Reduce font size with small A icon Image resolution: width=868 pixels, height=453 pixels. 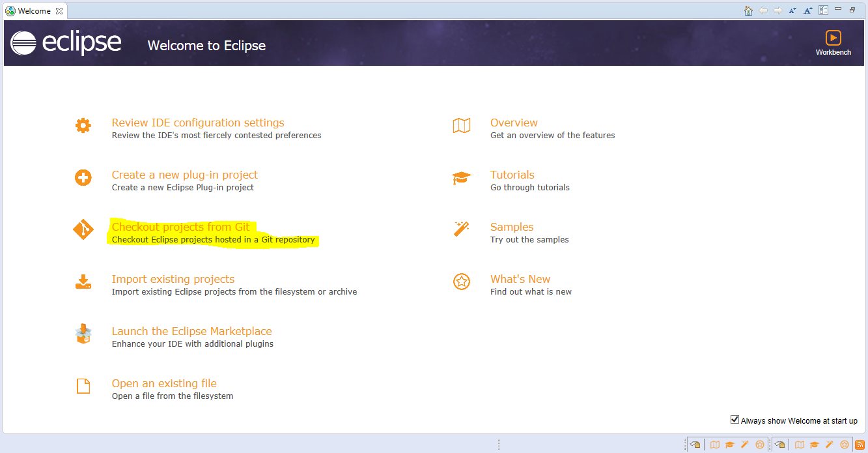pos(792,11)
